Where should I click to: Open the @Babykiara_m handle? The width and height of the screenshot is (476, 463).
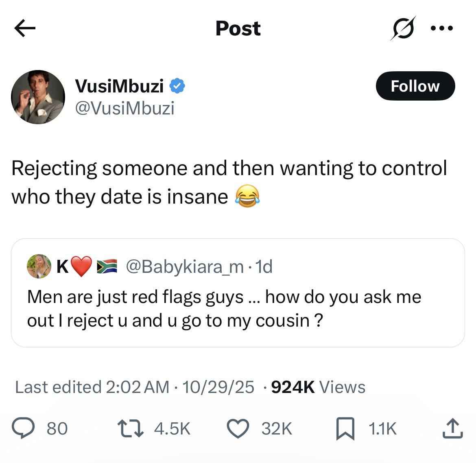click(185, 267)
